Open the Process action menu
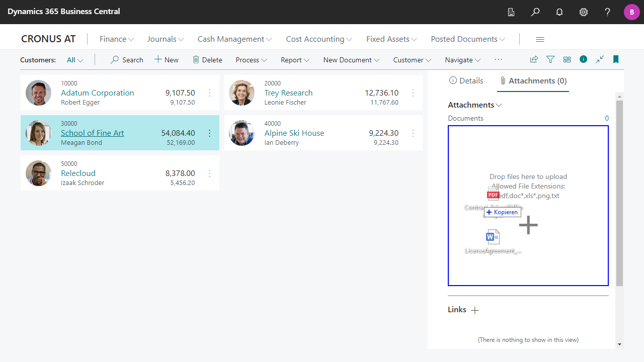This screenshot has height=362, width=644. tap(251, 60)
